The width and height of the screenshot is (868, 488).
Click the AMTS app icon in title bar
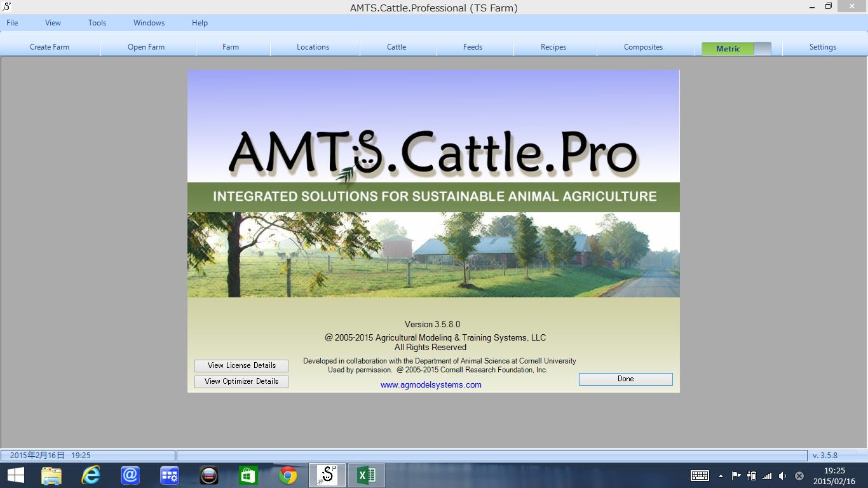(8, 6)
